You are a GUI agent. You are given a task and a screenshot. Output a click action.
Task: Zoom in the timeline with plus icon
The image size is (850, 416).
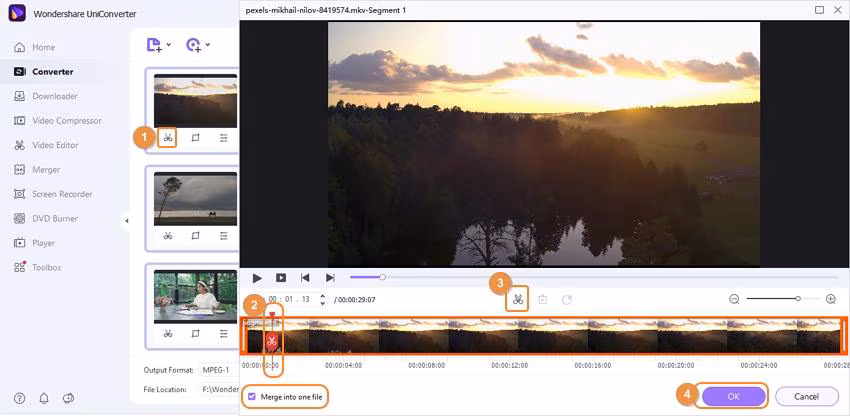[x=830, y=299]
